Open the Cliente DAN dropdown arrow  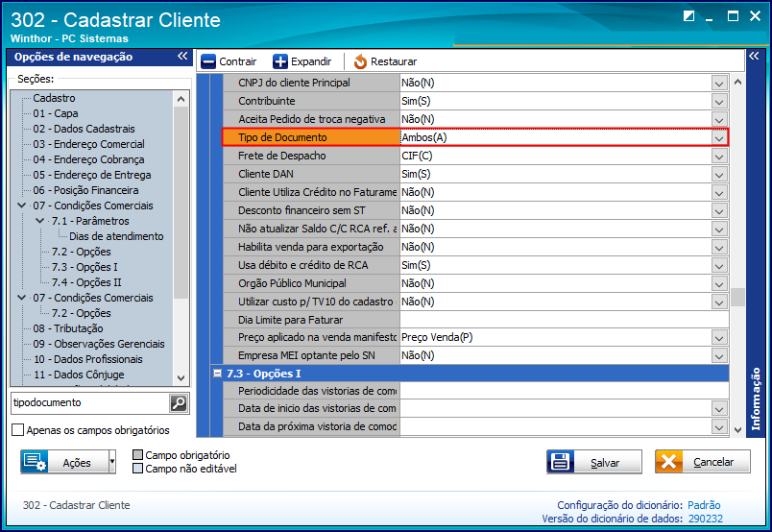pyautogui.click(x=719, y=175)
